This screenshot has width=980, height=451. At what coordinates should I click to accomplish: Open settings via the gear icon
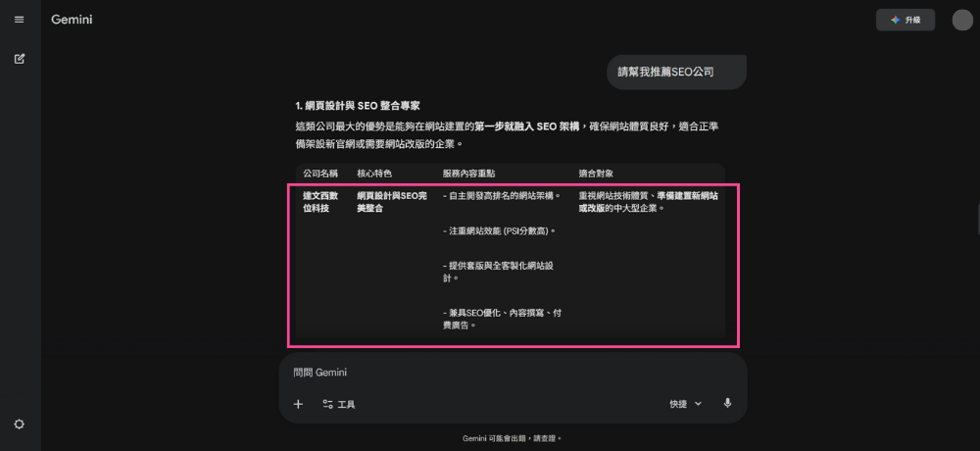click(20, 424)
